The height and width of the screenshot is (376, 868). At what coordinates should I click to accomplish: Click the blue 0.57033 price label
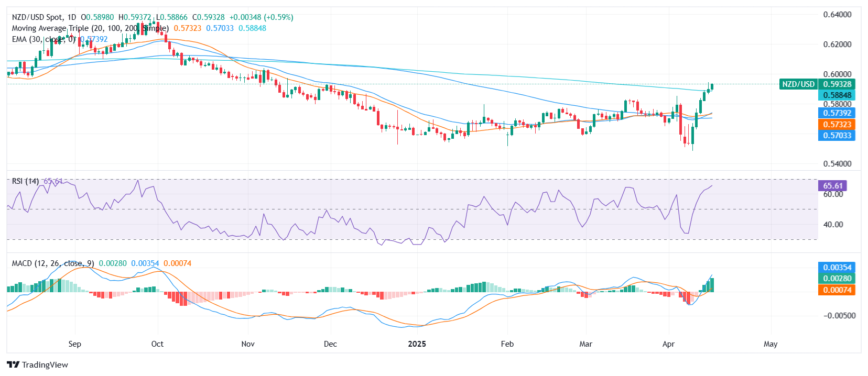tap(837, 136)
